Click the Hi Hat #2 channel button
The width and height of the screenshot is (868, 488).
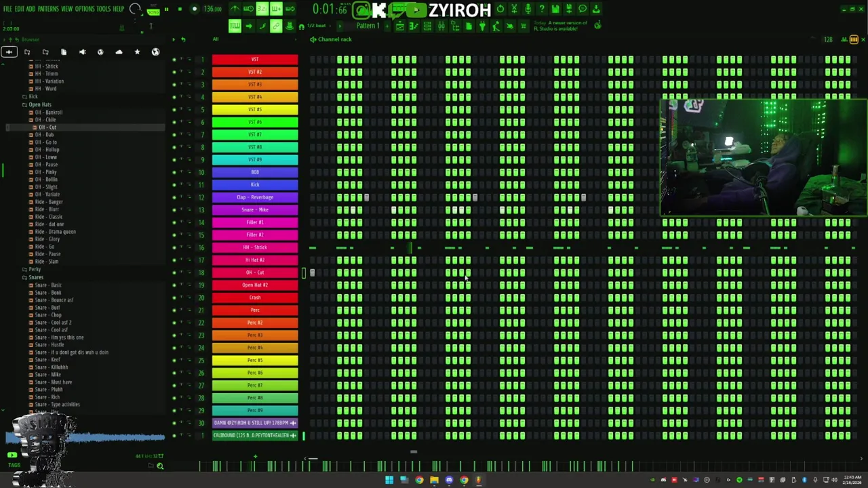[255, 260]
